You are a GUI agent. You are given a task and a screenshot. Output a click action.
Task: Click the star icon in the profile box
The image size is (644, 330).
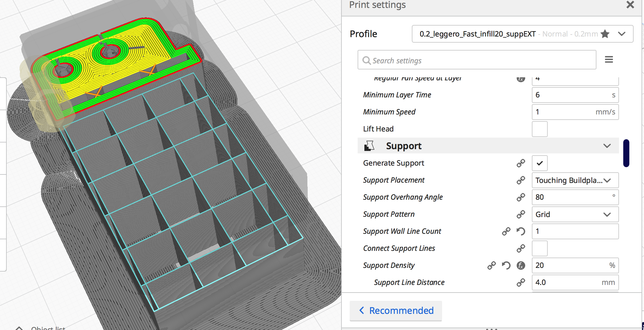605,34
